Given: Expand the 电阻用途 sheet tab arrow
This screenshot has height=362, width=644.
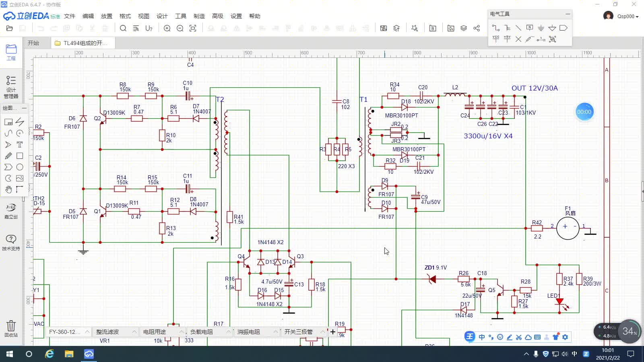Looking at the screenshot, I should 181,332.
